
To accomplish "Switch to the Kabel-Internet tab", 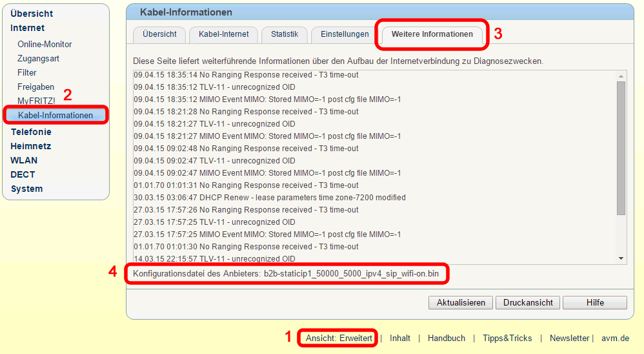I will coord(223,34).
